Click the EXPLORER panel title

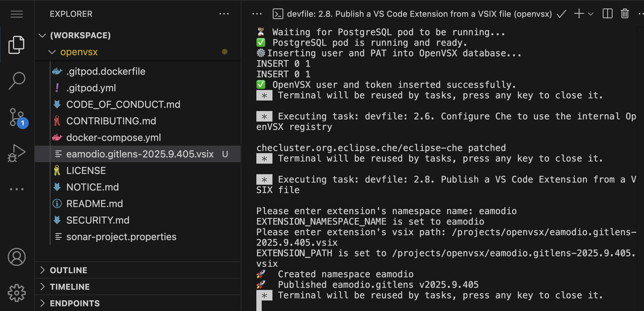[71, 14]
